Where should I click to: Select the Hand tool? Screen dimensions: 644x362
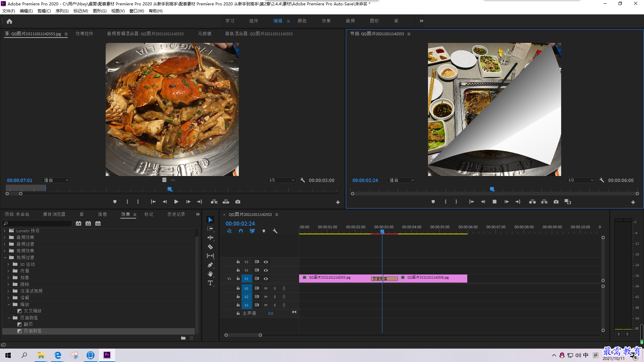point(210,274)
